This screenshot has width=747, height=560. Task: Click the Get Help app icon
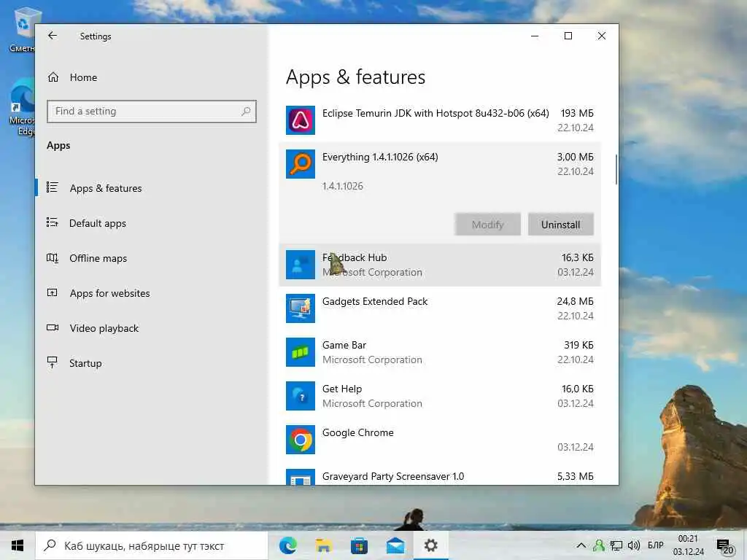pos(300,396)
